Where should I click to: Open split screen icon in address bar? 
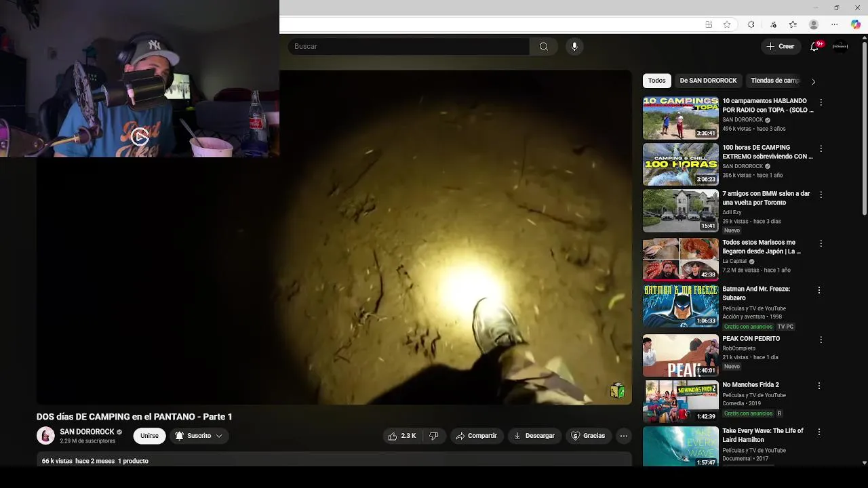(x=709, y=24)
